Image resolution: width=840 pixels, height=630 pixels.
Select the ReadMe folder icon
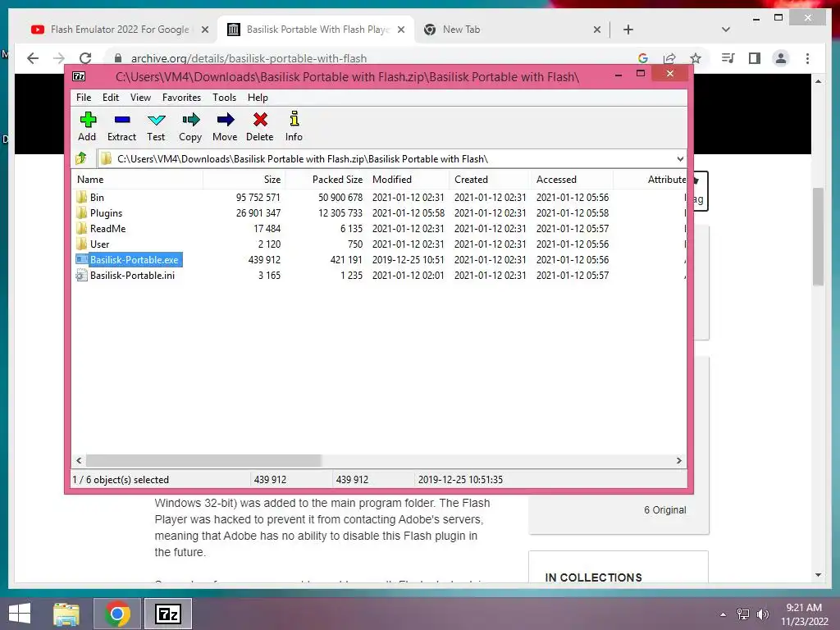click(81, 228)
